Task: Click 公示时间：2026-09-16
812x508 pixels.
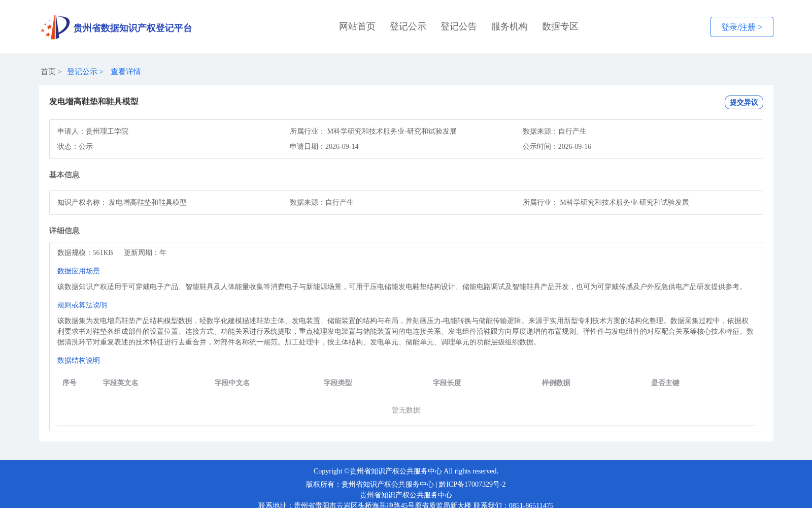Action: pyautogui.click(x=557, y=146)
